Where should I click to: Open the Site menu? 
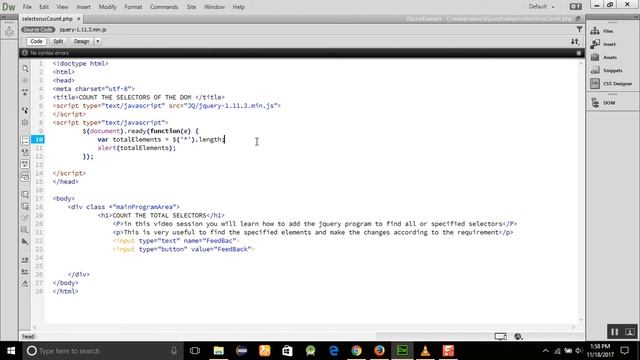(x=191, y=7)
